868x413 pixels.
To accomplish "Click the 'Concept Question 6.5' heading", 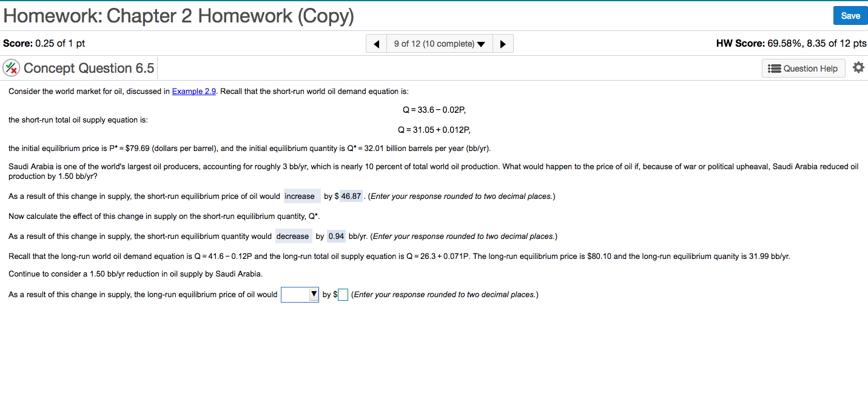I will coord(89,68).
